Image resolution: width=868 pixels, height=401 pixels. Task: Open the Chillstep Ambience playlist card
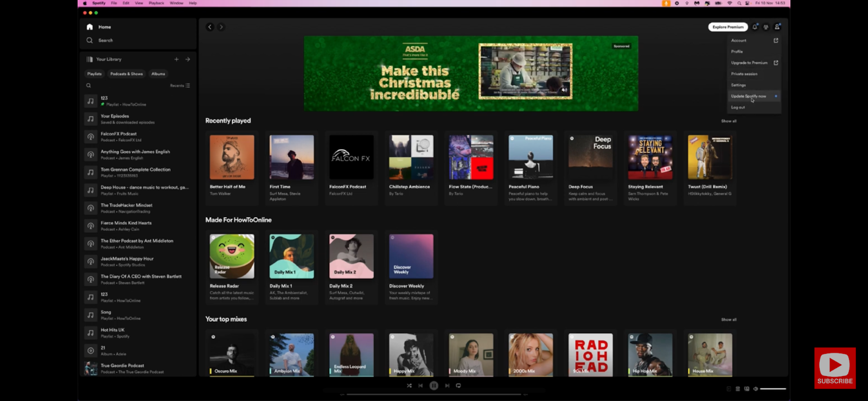[411, 167]
